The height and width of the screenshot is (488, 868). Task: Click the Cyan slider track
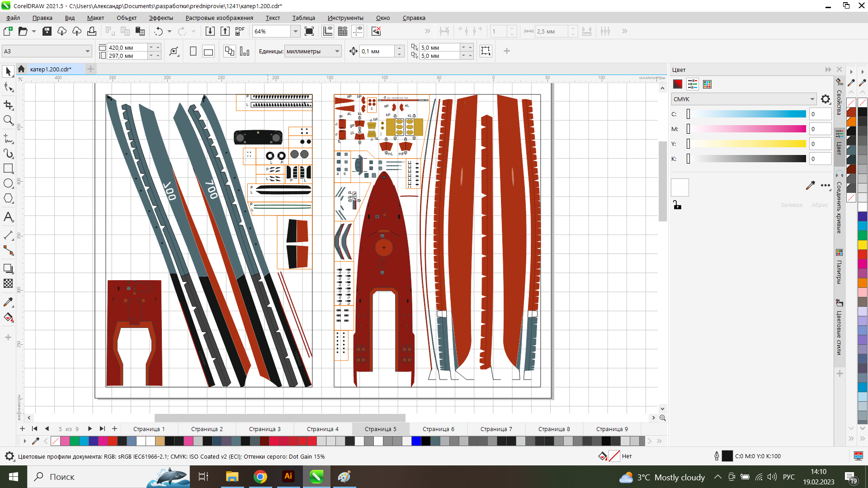click(x=747, y=114)
